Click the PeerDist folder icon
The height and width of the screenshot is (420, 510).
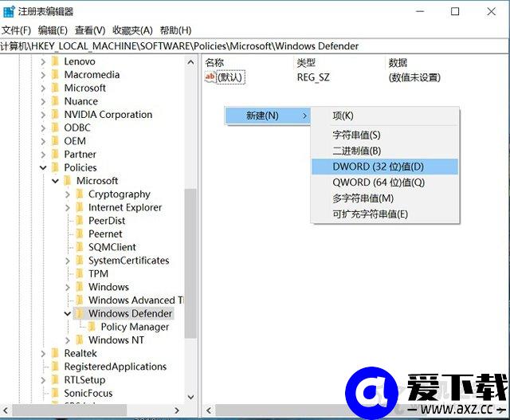(x=80, y=221)
